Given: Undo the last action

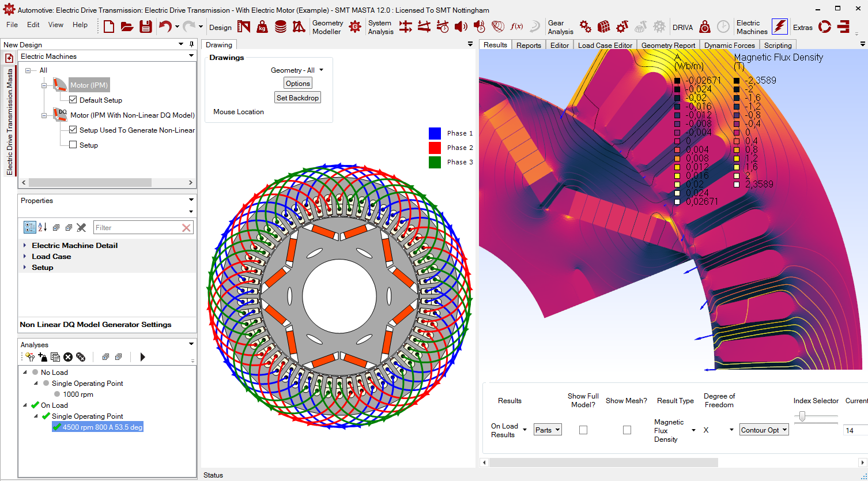Looking at the screenshot, I should [165, 27].
